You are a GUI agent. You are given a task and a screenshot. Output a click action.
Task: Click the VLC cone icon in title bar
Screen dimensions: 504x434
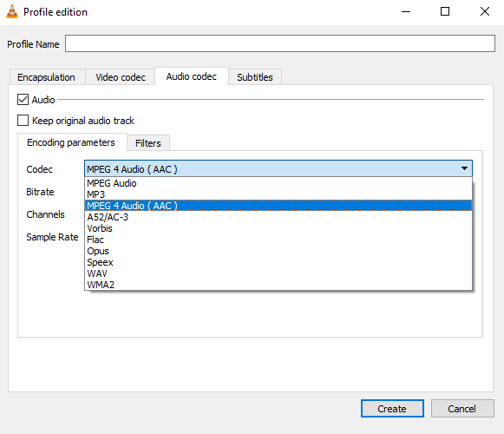(x=12, y=11)
